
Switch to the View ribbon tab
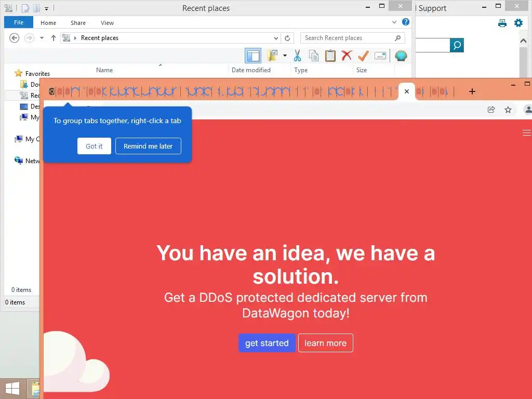click(107, 23)
